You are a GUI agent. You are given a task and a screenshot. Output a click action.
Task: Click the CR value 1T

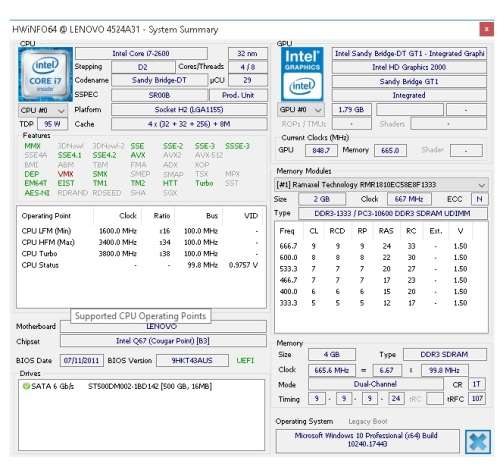pos(477,384)
